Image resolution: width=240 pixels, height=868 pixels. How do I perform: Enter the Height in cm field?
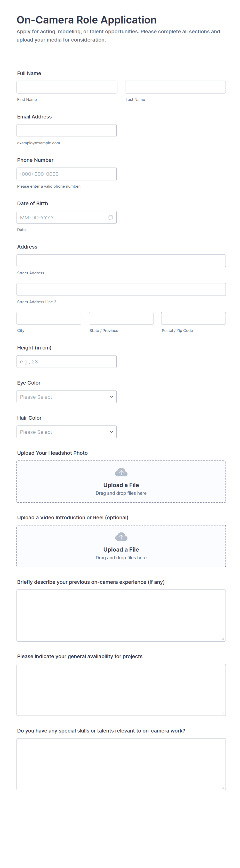click(66, 362)
